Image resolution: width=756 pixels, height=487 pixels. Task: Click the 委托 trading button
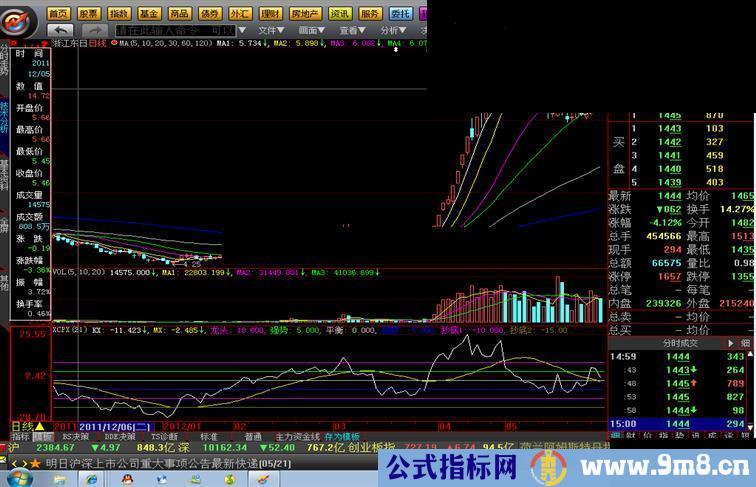(400, 13)
